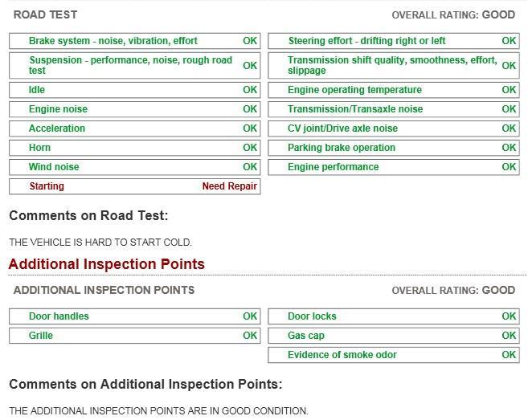Click the Gas cap inspection item
The height and width of the screenshot is (420, 528).
click(x=393, y=336)
